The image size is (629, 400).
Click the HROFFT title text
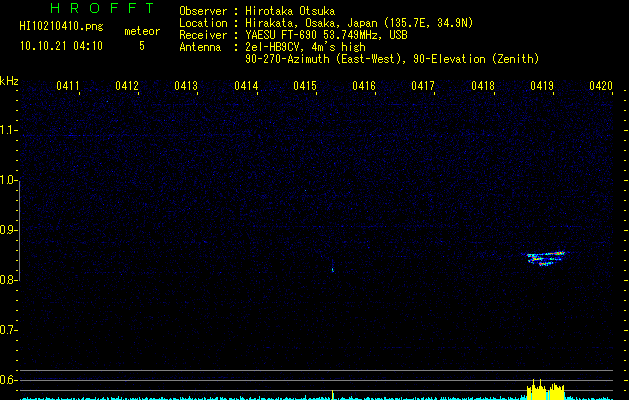pos(102,8)
